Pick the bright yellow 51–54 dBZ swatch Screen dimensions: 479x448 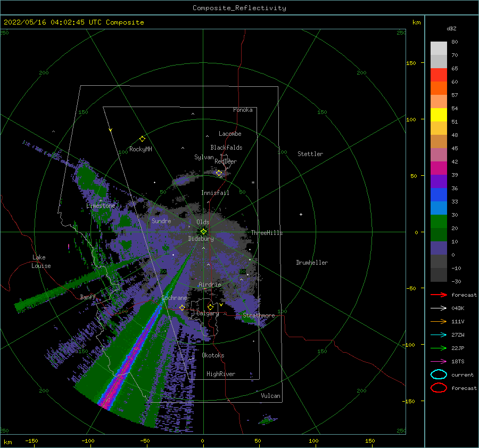coord(439,115)
